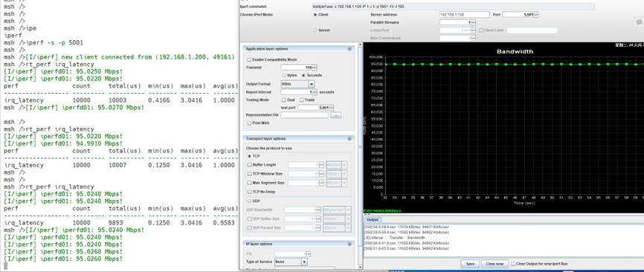Viewport: 644px width, 272px height.
Task: Open TCP Window Size units dropdown
Action: coord(344,174)
